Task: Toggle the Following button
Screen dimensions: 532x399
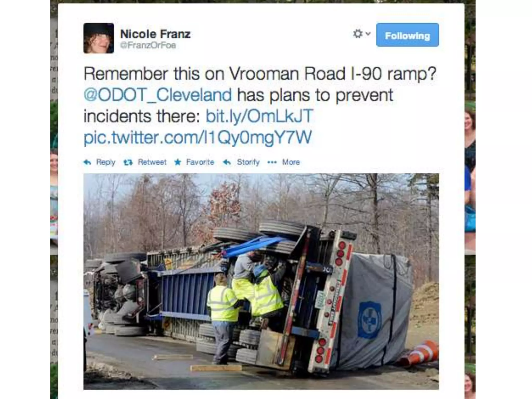Action: click(407, 35)
